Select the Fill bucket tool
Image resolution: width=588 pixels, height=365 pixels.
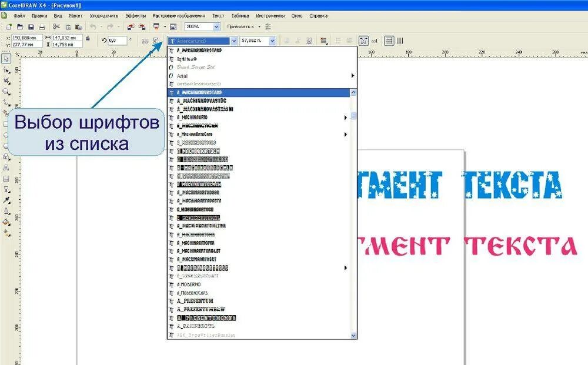[x=6, y=222]
